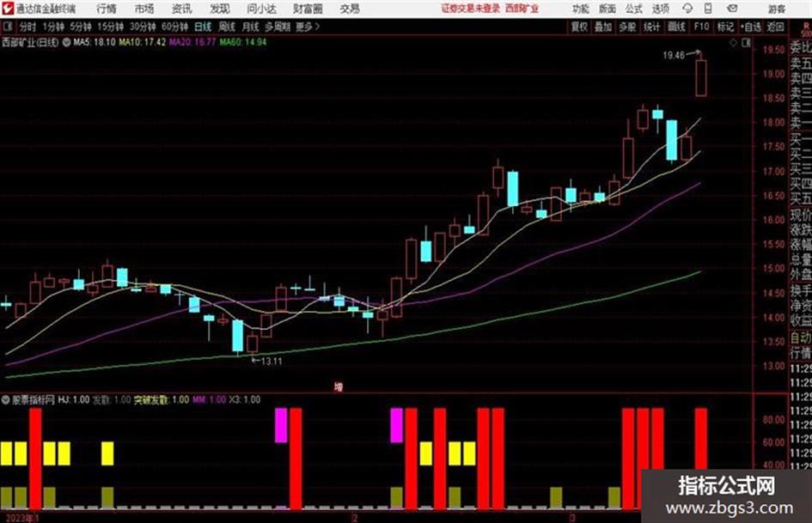Open the 发现 menu
Viewport: 812px width, 523px height.
(220, 9)
